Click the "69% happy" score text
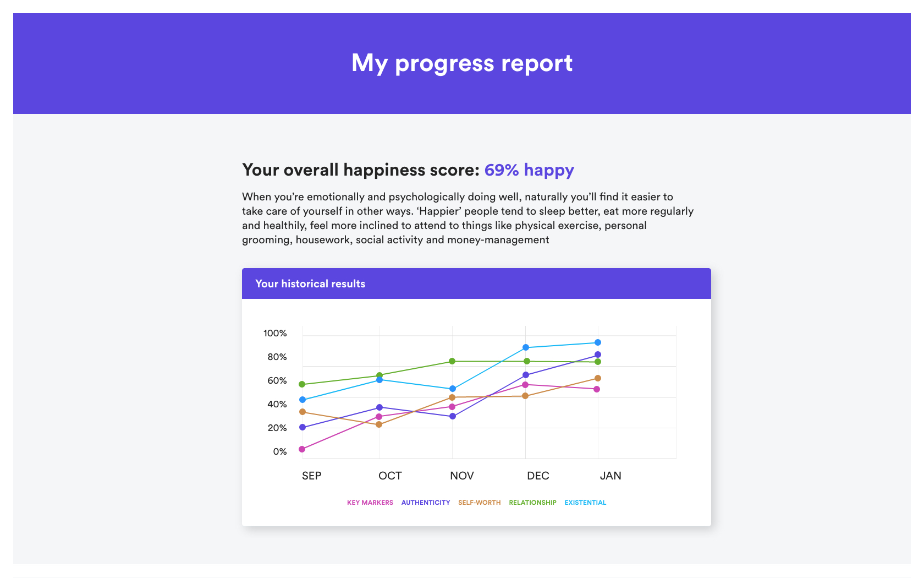Screen dimensions: 924x578 point(529,170)
